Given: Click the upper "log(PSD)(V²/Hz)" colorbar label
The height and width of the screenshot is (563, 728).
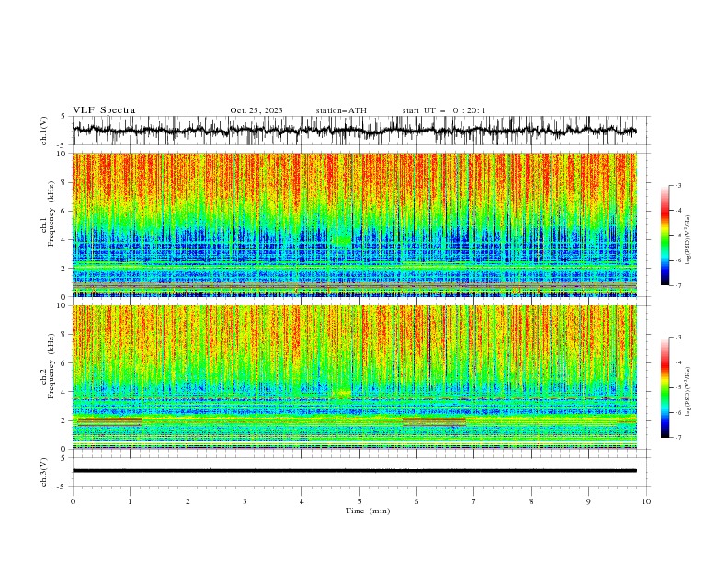Looking at the screenshot, I should pyautogui.click(x=688, y=240).
